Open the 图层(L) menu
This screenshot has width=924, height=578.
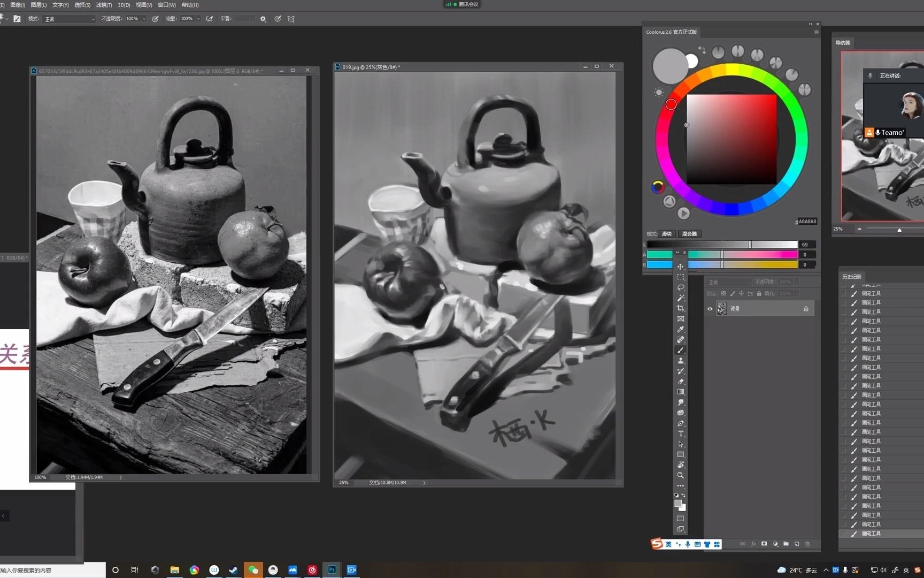click(x=38, y=5)
